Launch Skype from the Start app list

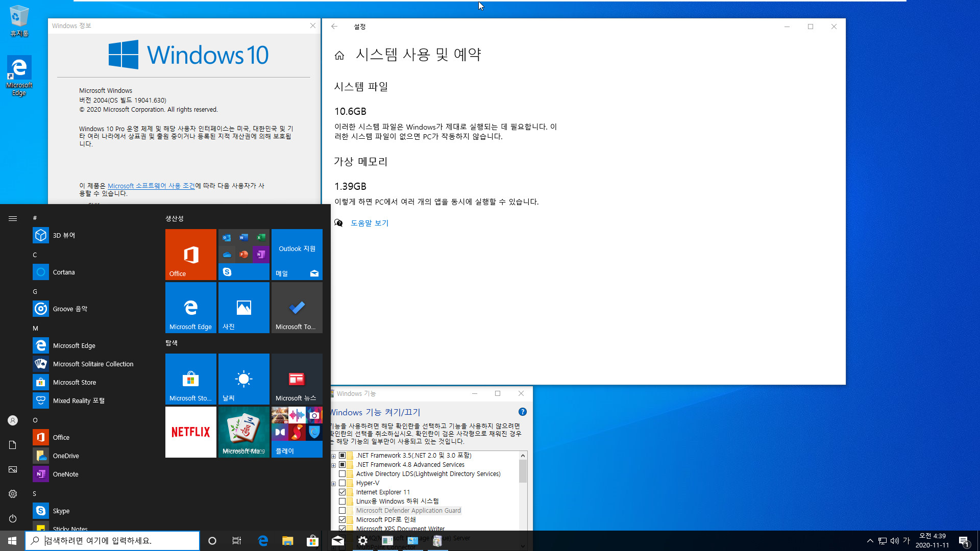[x=92, y=511]
